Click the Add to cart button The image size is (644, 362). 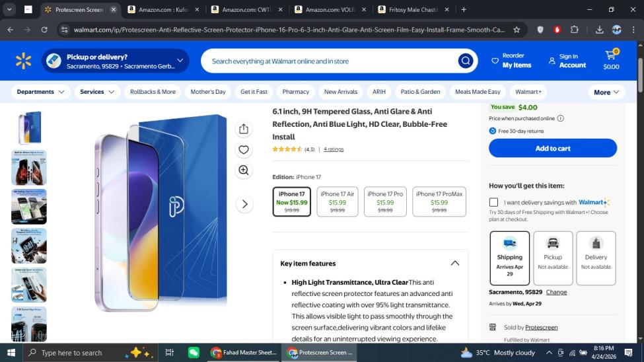[x=553, y=148]
